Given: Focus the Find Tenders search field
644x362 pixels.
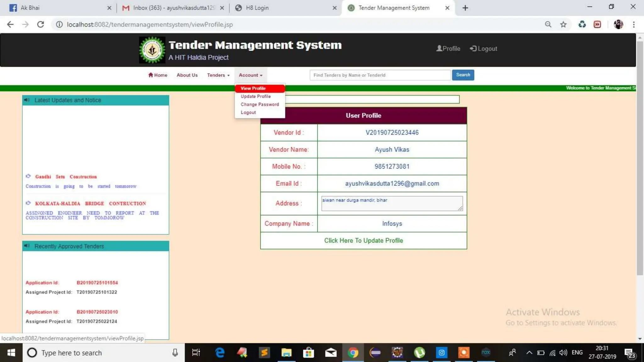Looking at the screenshot, I should [380, 75].
